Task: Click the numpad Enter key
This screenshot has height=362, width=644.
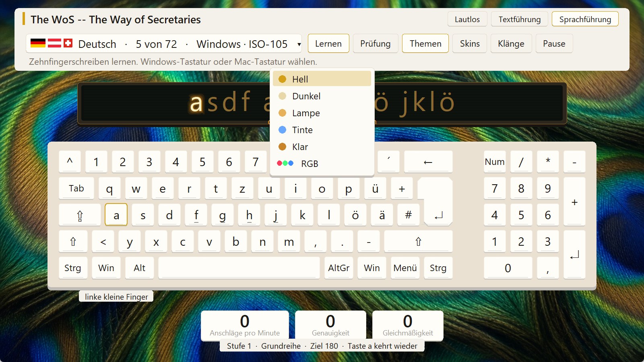Action: click(x=574, y=255)
